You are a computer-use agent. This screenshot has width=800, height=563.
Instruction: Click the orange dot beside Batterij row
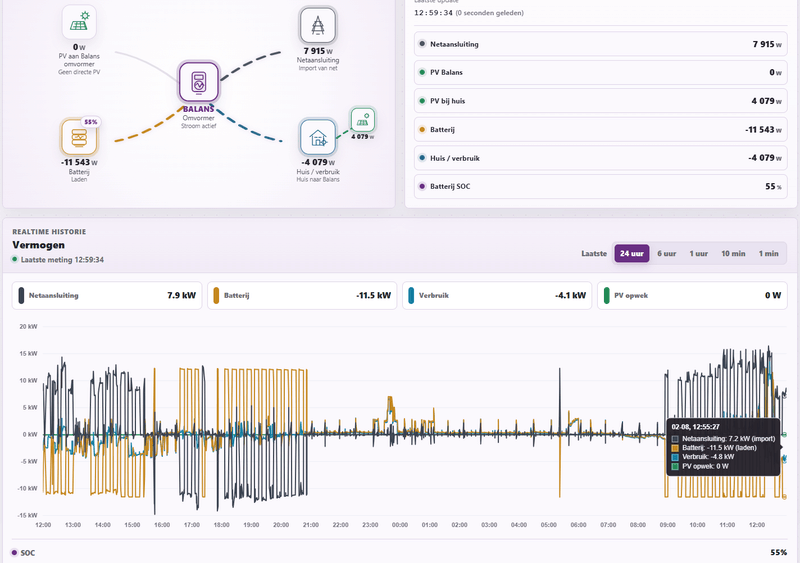pyautogui.click(x=422, y=130)
